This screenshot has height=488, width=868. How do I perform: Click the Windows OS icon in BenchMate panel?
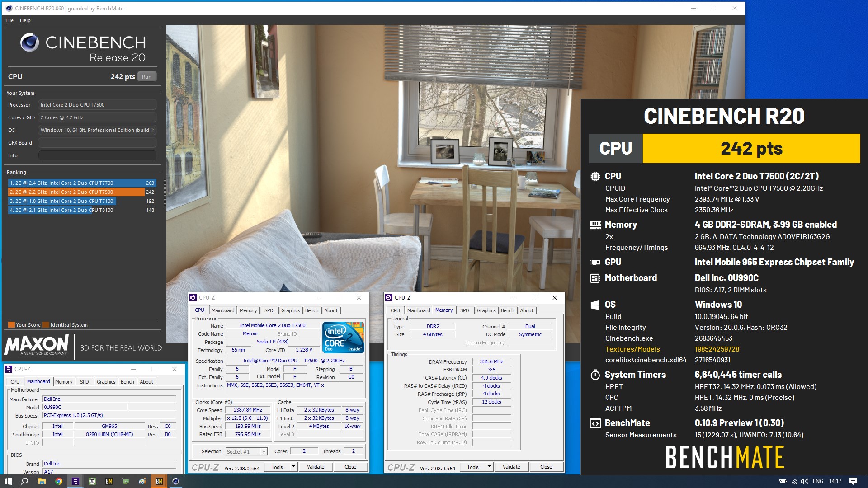tap(595, 305)
